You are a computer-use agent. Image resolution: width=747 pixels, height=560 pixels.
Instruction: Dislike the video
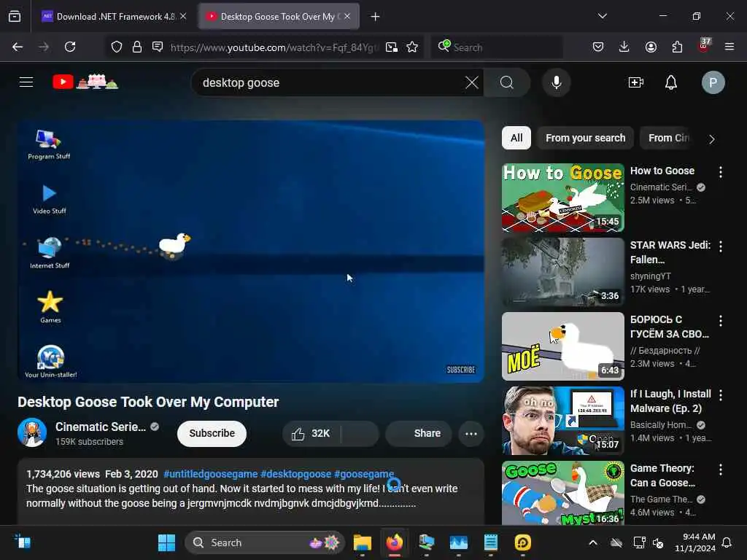pyautogui.click(x=360, y=433)
